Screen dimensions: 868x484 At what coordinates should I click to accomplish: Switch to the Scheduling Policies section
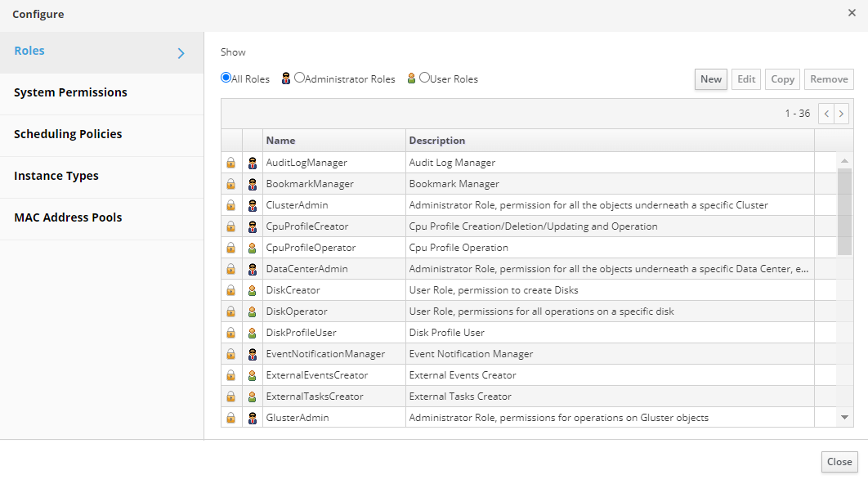[68, 134]
